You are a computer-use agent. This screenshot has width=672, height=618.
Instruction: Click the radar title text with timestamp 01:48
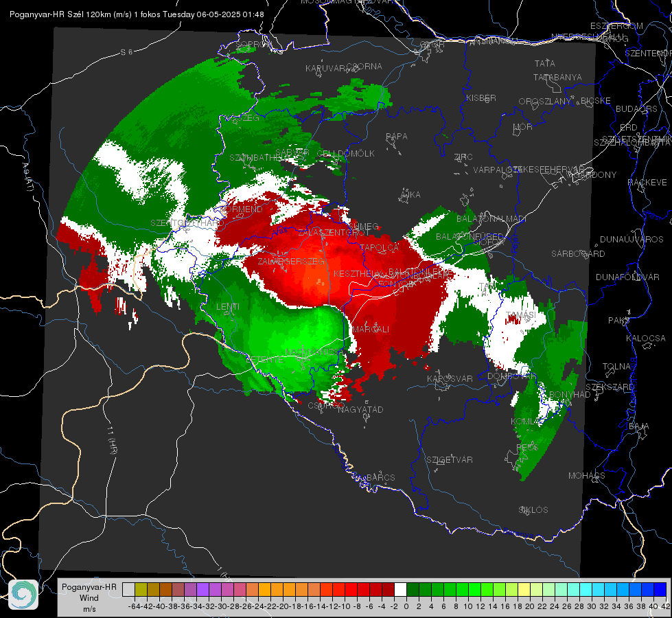pos(137,14)
